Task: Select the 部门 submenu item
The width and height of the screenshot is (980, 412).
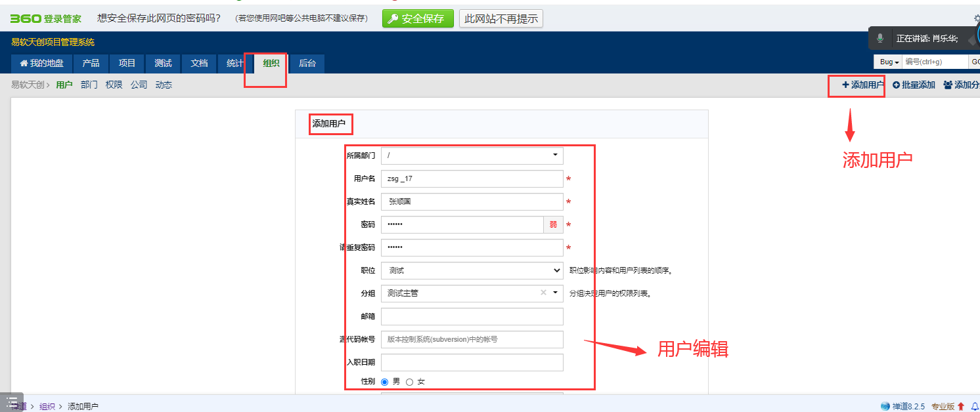Action: 89,85
